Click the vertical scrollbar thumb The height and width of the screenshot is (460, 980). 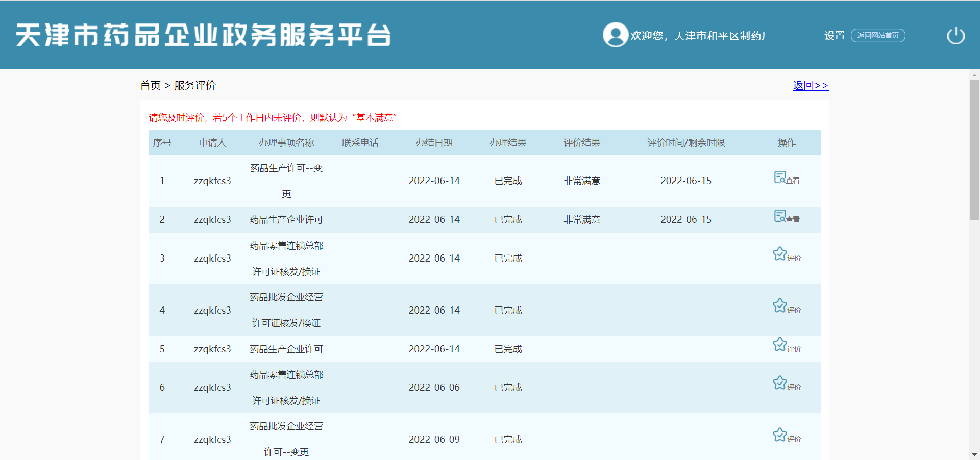(974, 149)
